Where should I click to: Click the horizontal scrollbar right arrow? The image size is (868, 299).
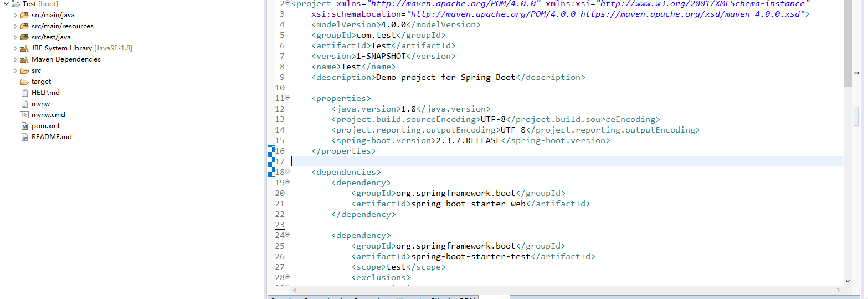[x=839, y=290]
